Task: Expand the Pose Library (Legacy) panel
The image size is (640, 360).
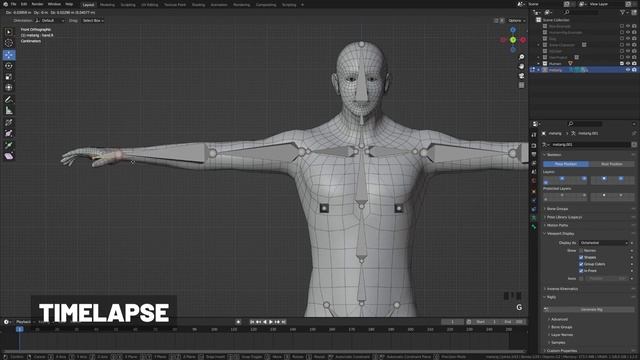Action: coord(564,217)
